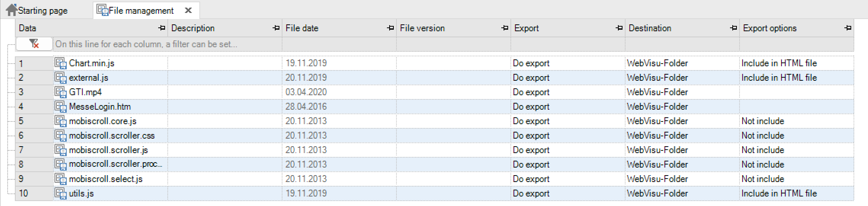Toggle the pin on the Data column header
Viewport: 868px width, 206px height.
162,28
